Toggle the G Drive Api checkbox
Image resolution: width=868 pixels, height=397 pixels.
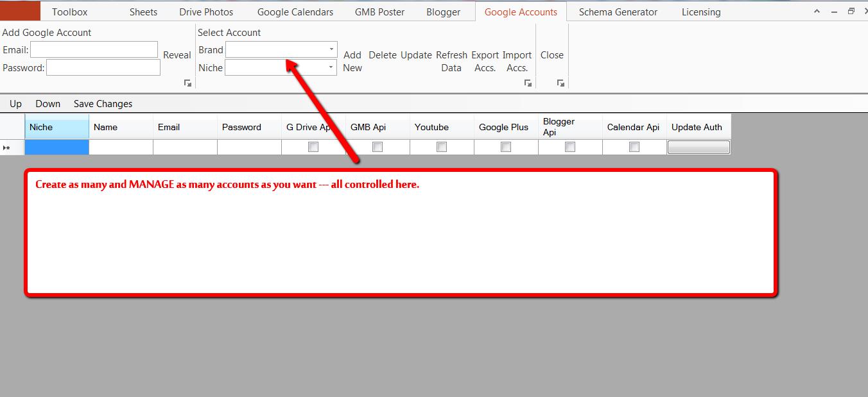[313, 147]
